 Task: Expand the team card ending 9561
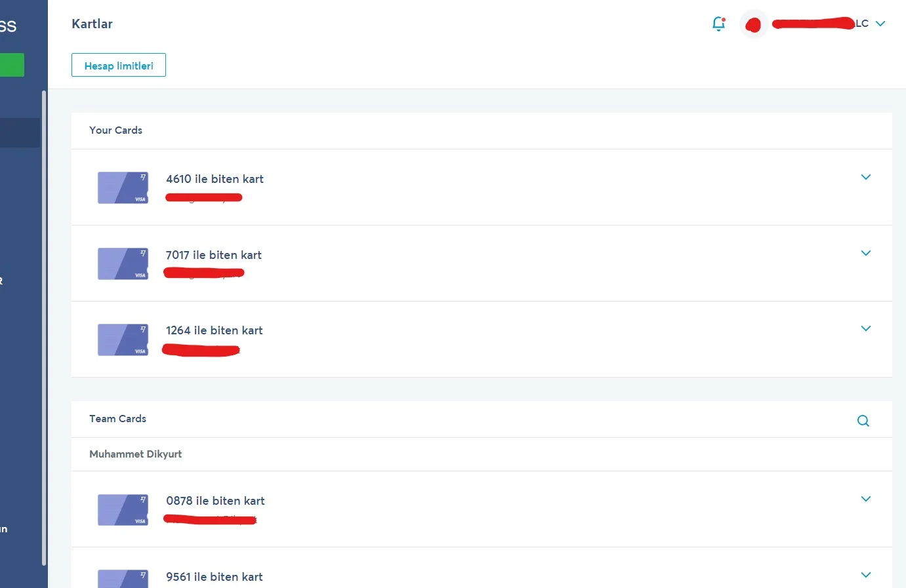pyautogui.click(x=865, y=575)
